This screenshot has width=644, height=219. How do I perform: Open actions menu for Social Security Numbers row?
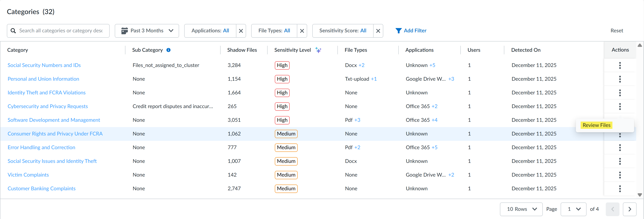tap(620, 65)
